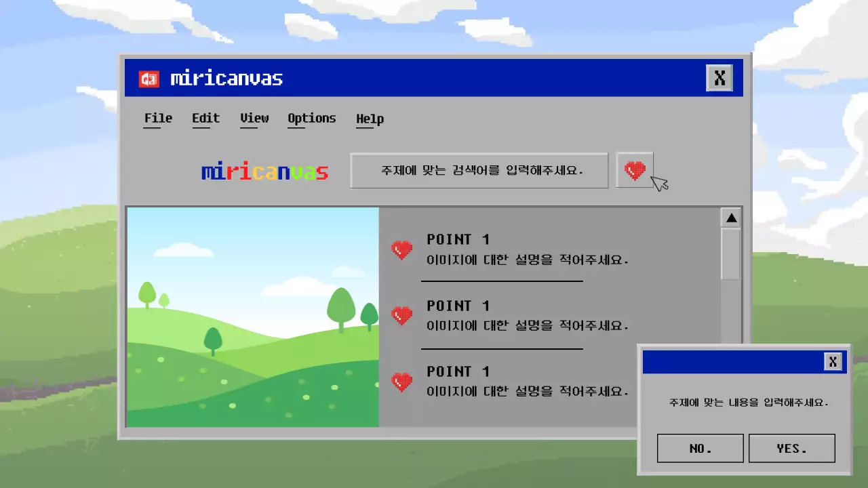The width and height of the screenshot is (868, 488).
Task: Open the Edit menu
Action: click(205, 118)
